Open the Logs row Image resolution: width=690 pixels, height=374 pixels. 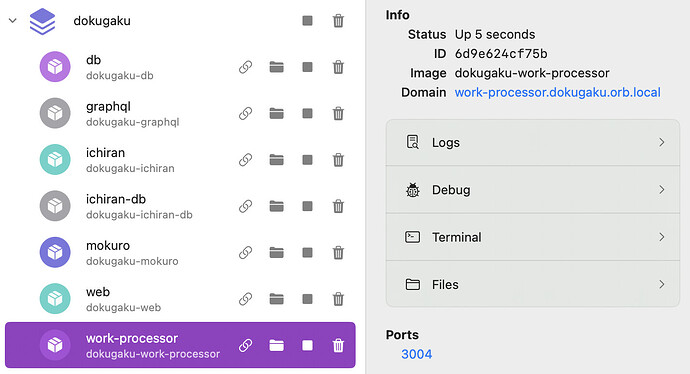(x=532, y=143)
